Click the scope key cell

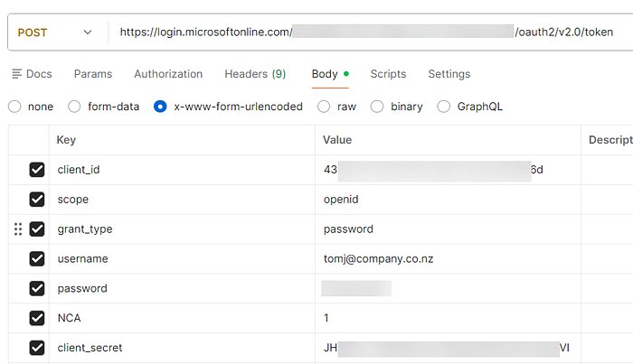coord(182,199)
